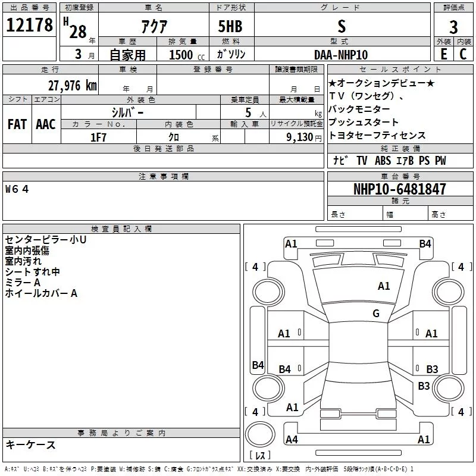Select the [レス] spare tire label
This screenshot has height=476, width=476.
pyautogui.click(x=260, y=455)
